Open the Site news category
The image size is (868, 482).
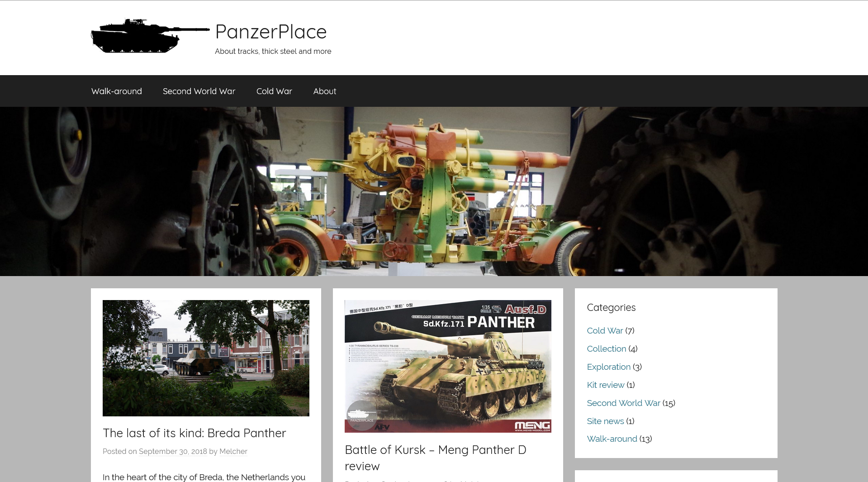point(605,421)
